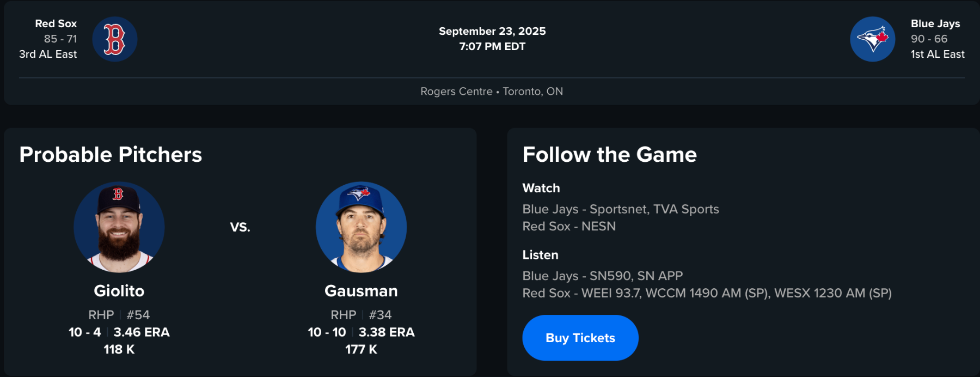This screenshot has width=980, height=377.
Task: Click the Gausman pitcher name
Action: 361,291
